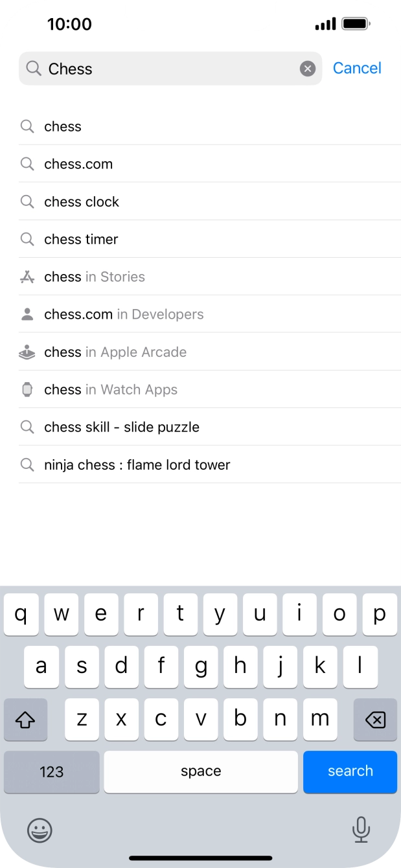Tap the dictation microphone icon

tap(361, 830)
